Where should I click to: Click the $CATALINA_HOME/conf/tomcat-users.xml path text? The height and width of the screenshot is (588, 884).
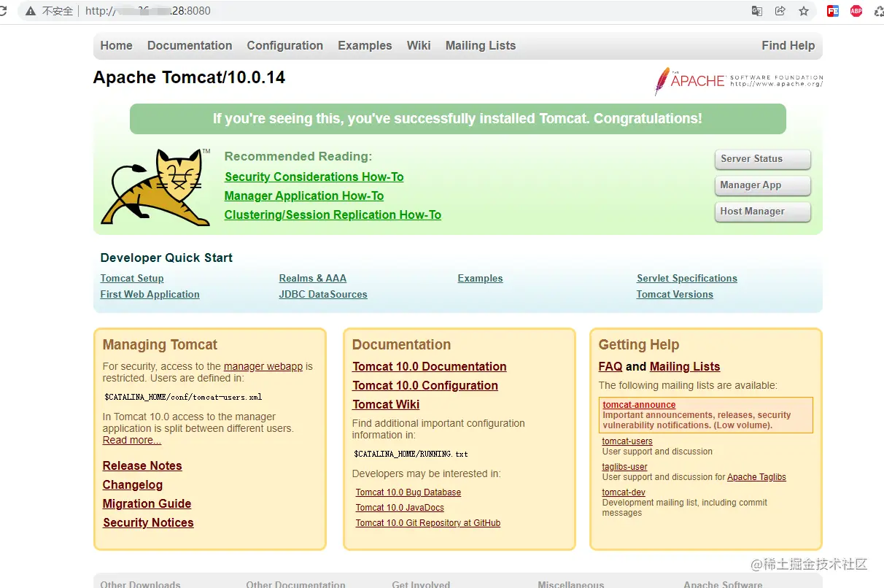point(183,398)
